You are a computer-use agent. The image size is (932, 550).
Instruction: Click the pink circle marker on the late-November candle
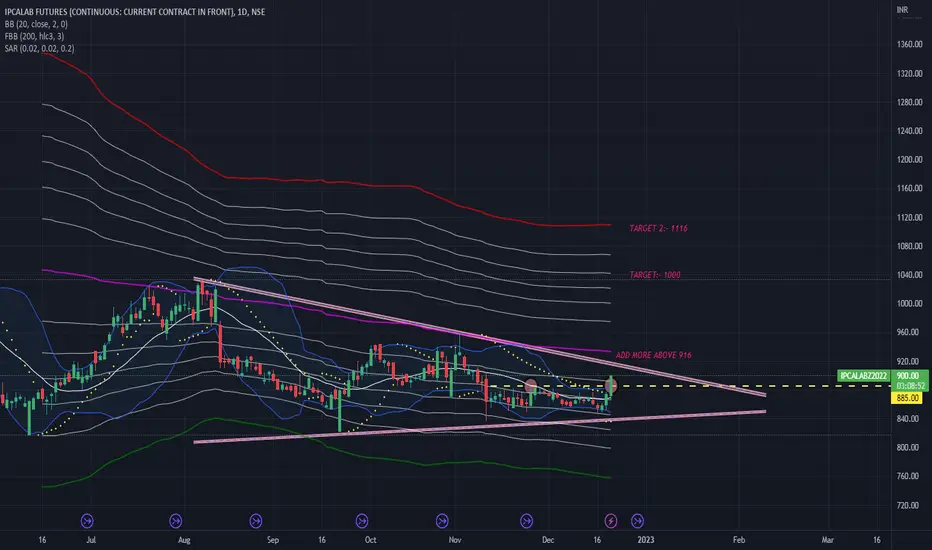click(x=531, y=386)
